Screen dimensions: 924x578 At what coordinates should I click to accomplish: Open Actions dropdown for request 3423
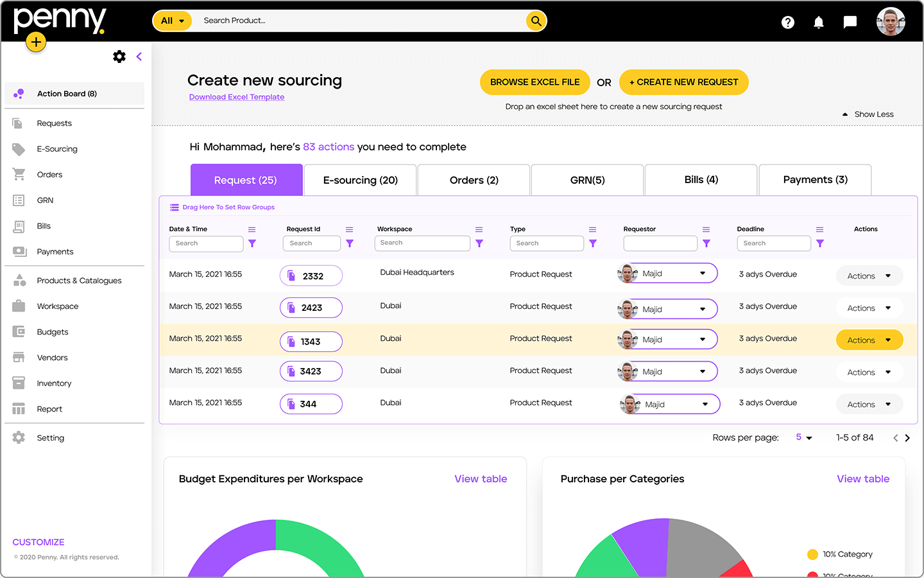pos(869,372)
